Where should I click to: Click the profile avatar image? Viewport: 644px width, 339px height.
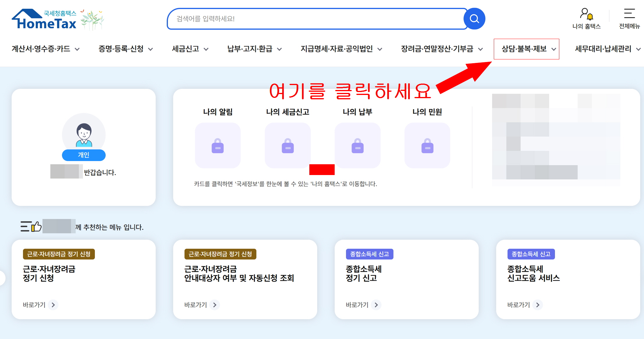tap(84, 135)
